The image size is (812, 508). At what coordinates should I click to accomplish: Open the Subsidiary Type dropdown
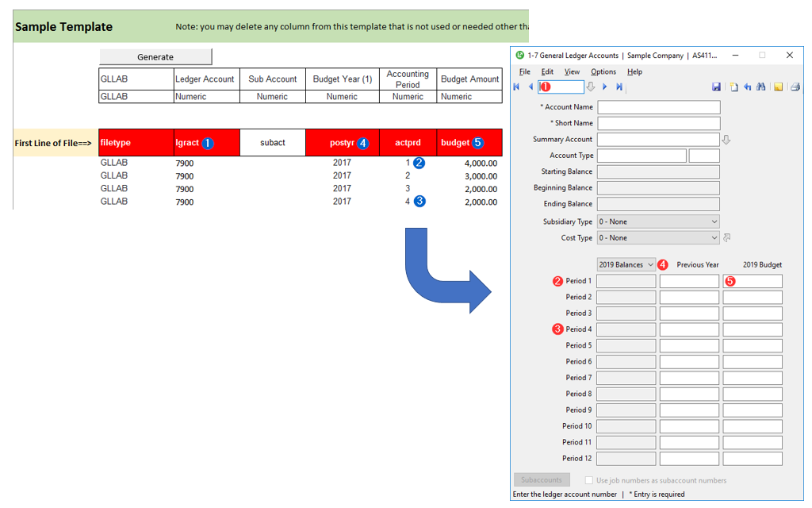click(658, 221)
